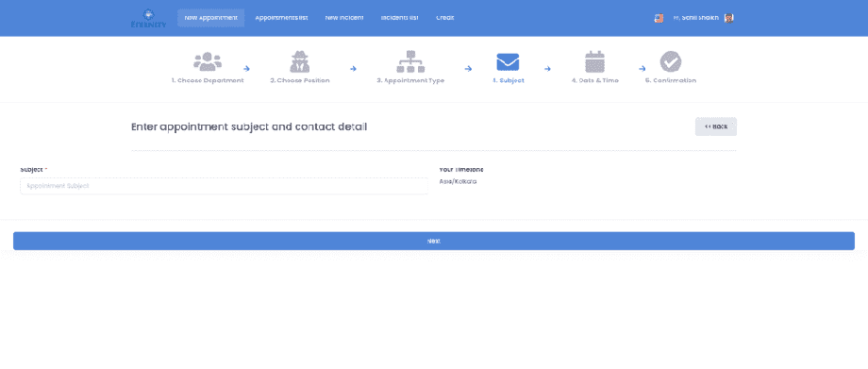Screen dimensions: 868x369
Task: Select the Confirmation checkmark icon
Action: coord(671,61)
